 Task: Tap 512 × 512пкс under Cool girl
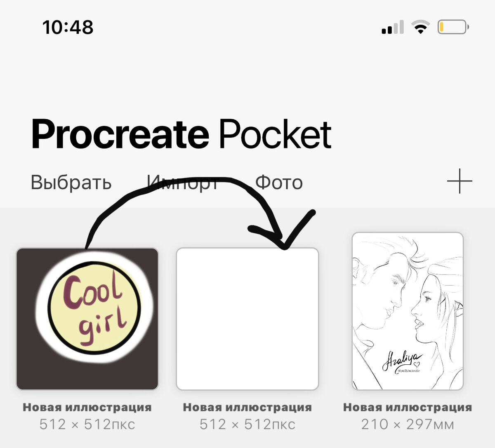[87, 424]
